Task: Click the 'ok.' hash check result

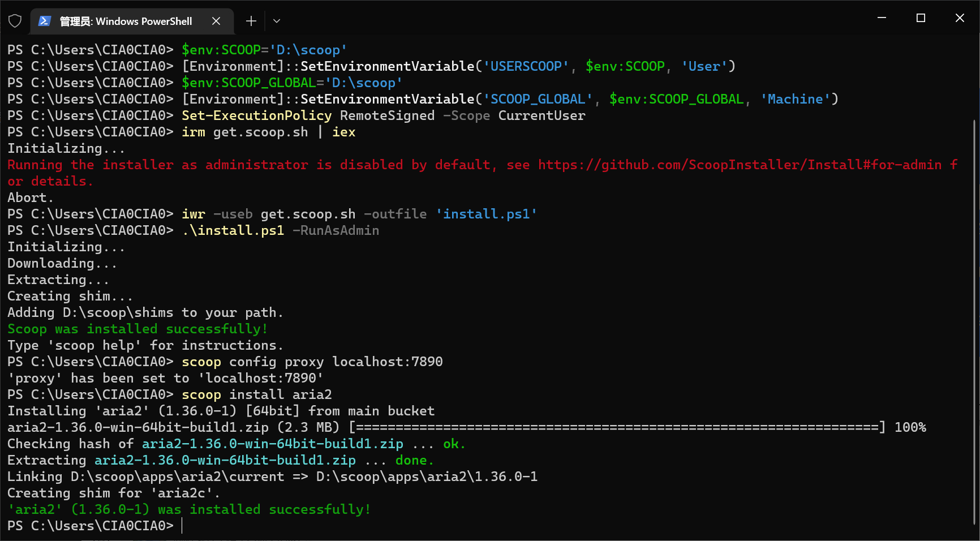Action: tap(454, 444)
